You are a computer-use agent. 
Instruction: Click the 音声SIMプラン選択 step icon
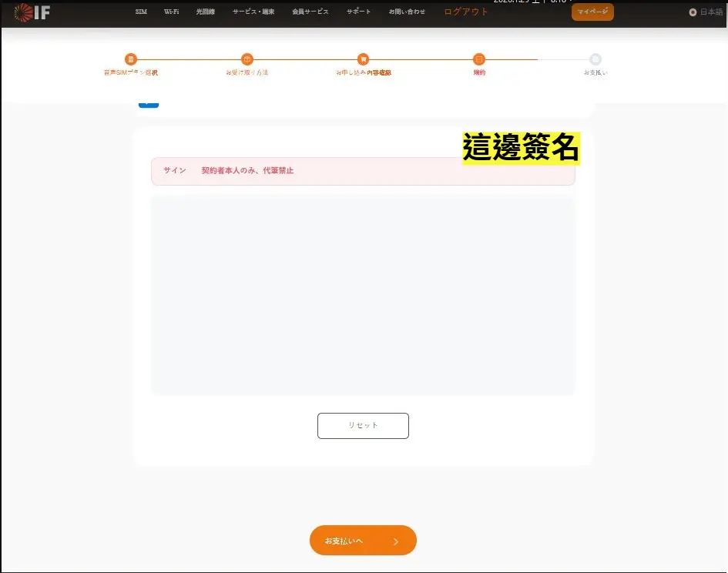(131, 59)
